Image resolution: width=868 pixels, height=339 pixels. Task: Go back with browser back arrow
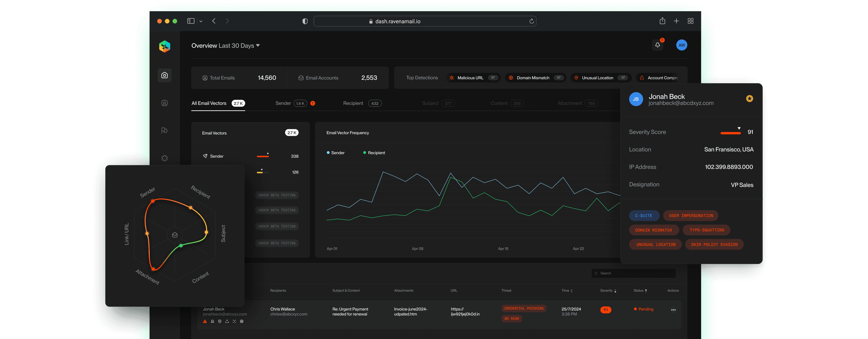click(x=214, y=21)
